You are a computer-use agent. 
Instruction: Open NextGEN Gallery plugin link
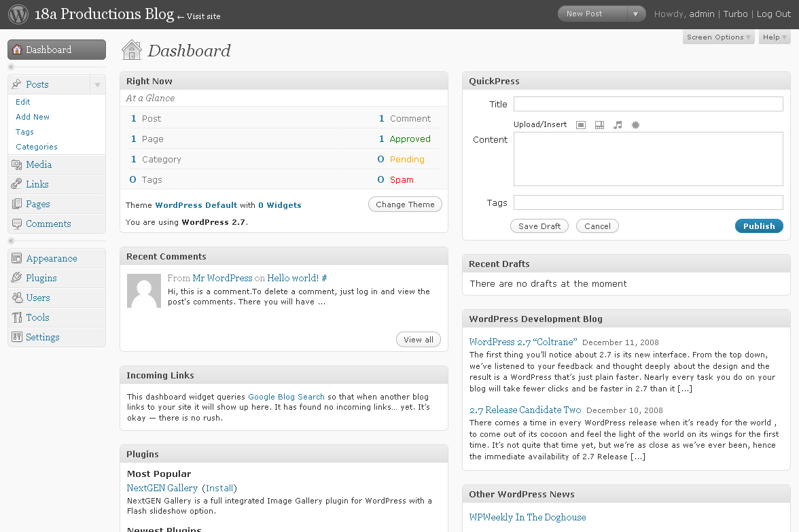162,488
